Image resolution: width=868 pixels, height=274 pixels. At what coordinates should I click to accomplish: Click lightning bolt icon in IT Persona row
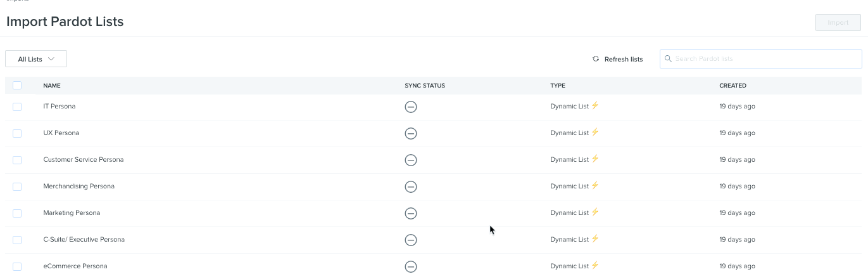pyautogui.click(x=595, y=105)
